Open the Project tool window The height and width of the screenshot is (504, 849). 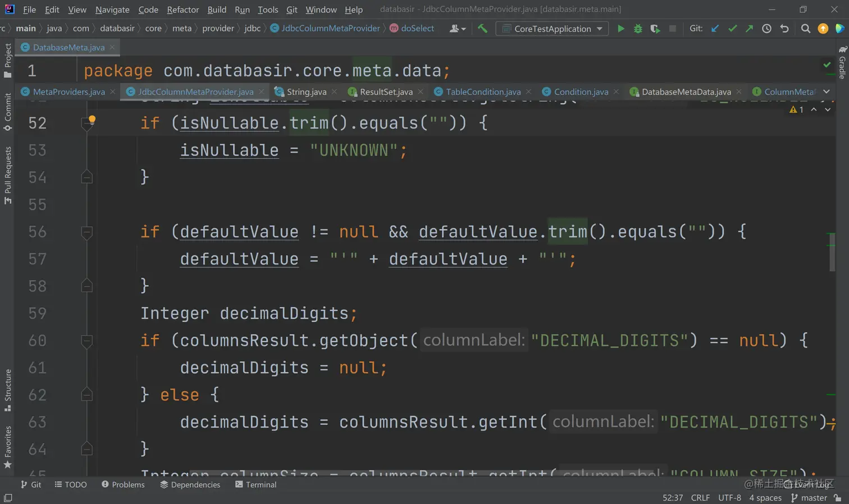(x=8, y=61)
